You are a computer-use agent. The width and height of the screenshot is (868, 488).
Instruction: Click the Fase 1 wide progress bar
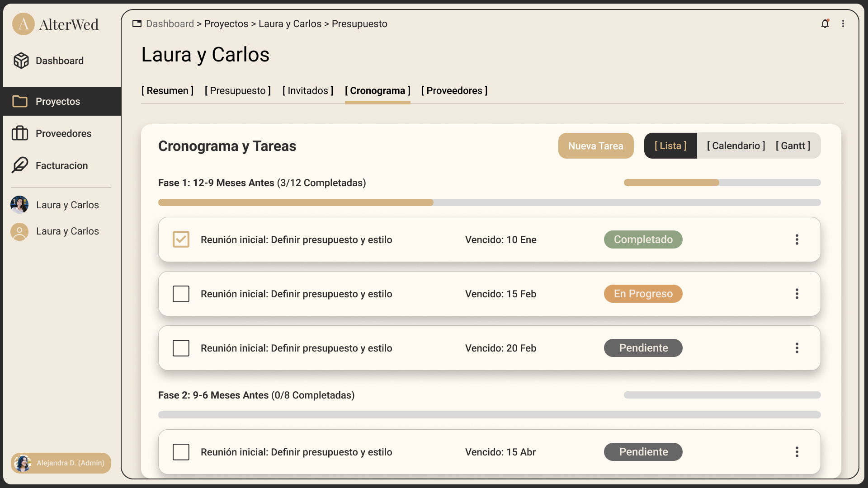click(x=489, y=202)
